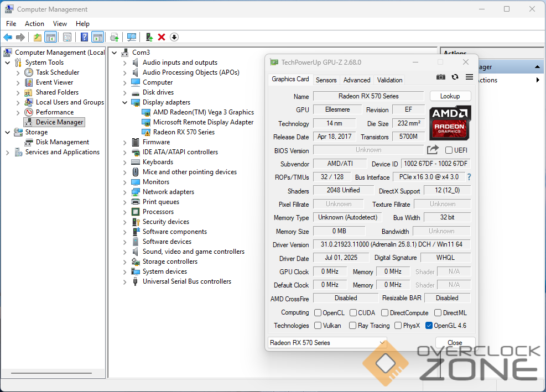Open the Action menu
546x392 pixels.
34,24
